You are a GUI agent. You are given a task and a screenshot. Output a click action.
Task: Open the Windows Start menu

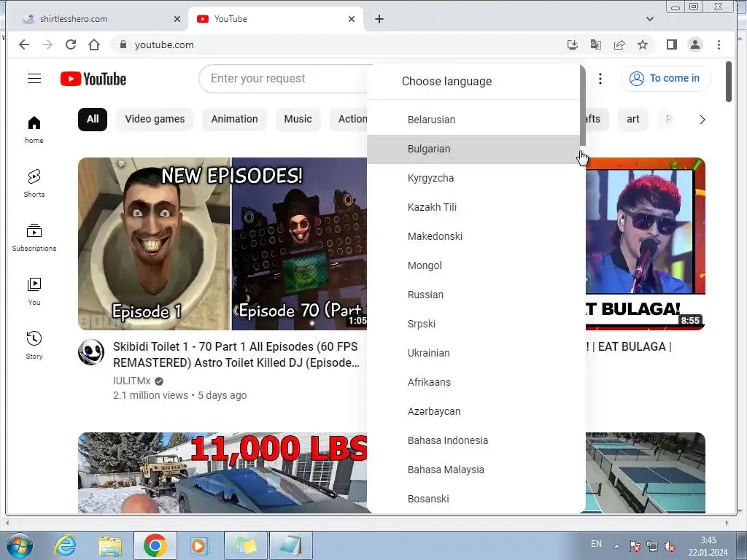click(x=20, y=545)
